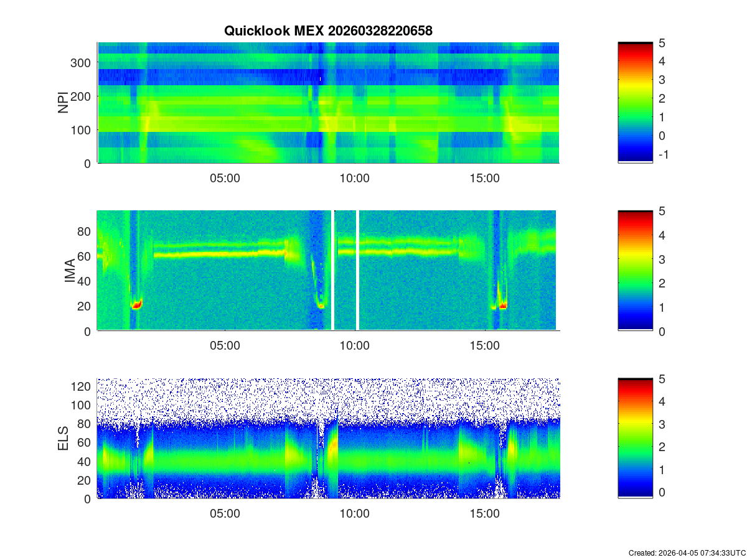Image resolution: width=747 pixels, height=560 pixels.
Task: Select the ELS y-axis label
Action: pos(63,439)
